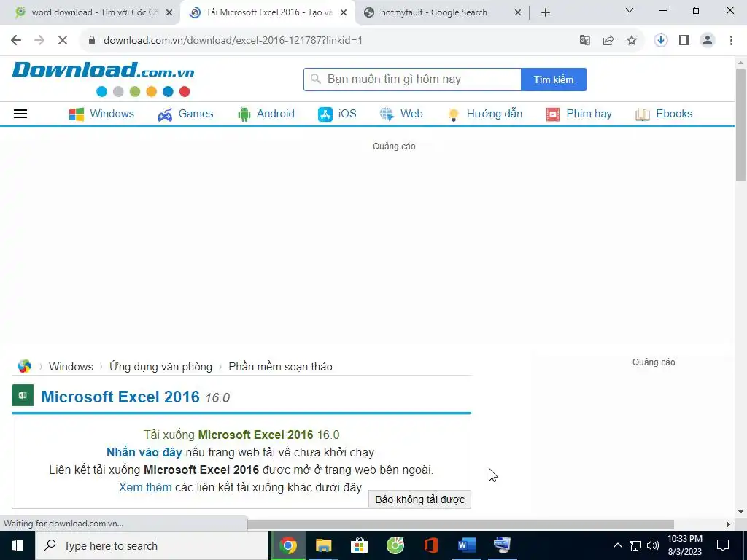
Task: Open the 'Phim hay' section
Action: (578, 114)
